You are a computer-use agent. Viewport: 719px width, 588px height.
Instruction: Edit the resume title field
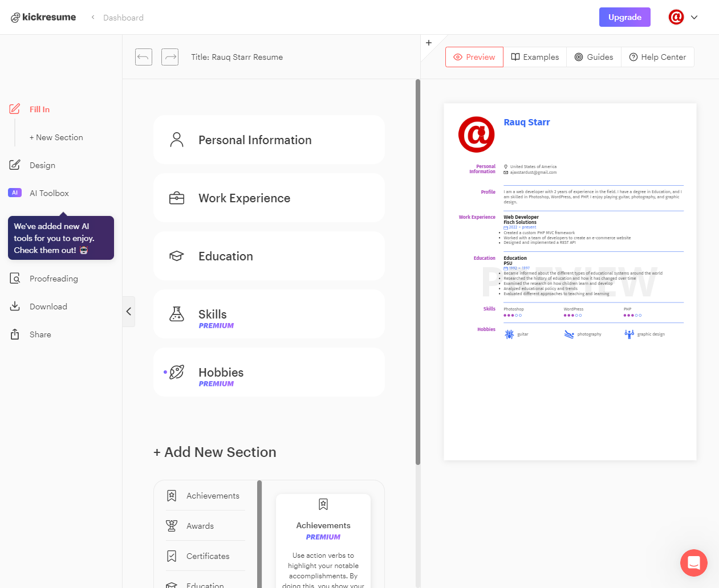click(237, 57)
